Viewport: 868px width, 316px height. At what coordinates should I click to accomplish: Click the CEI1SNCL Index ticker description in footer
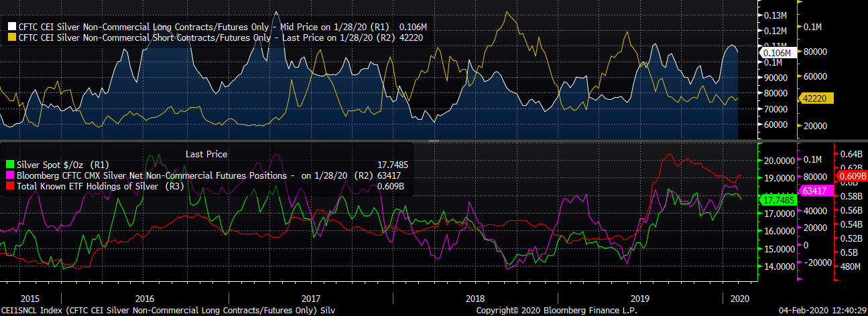click(168, 311)
